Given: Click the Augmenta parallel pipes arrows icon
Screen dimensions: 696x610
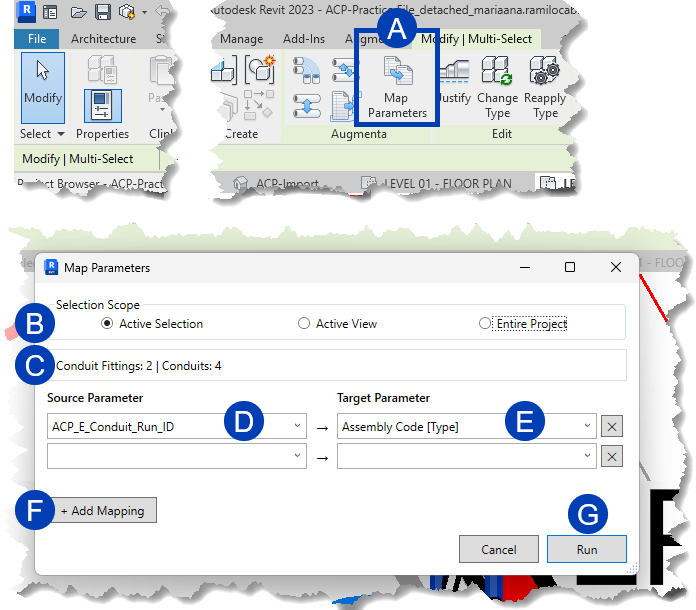Looking at the screenshot, I should coord(344,70).
